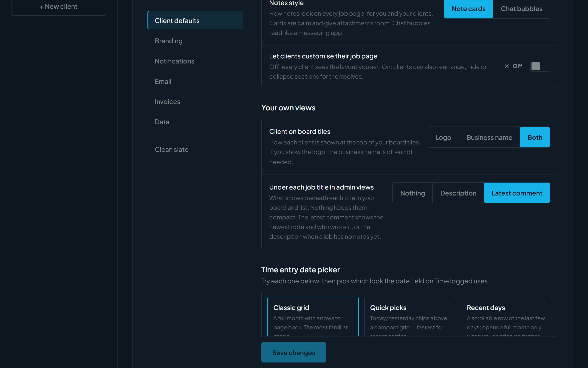This screenshot has height=368, width=588.
Task: Select Nothing under each job title
Action: click(413, 193)
